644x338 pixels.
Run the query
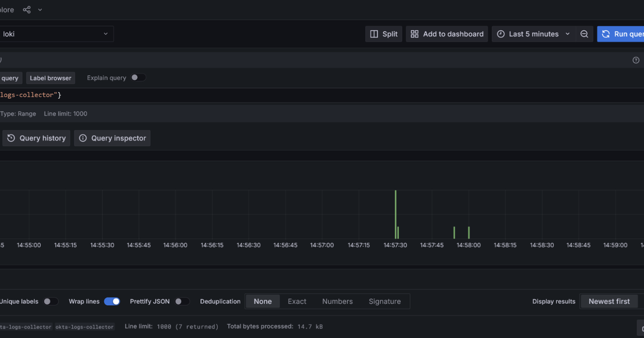[621, 34]
